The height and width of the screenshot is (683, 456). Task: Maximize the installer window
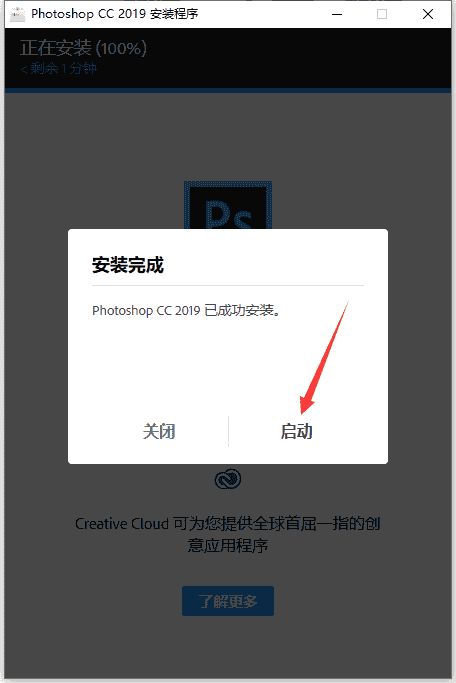click(x=382, y=14)
